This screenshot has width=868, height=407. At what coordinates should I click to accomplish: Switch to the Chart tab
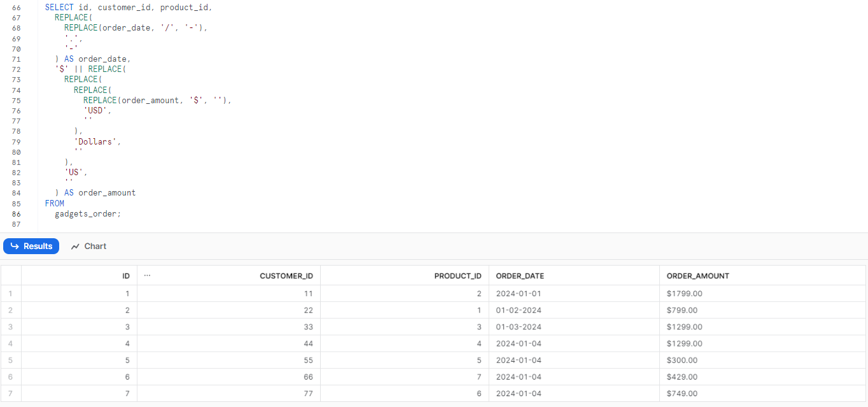94,246
